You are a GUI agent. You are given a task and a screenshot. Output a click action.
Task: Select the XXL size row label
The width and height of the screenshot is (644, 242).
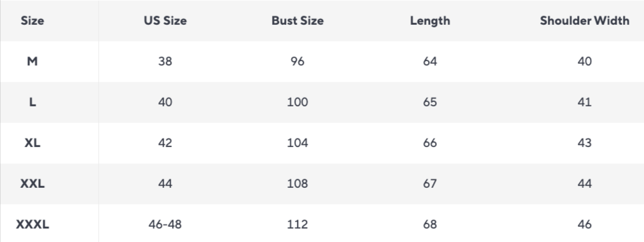(32, 183)
